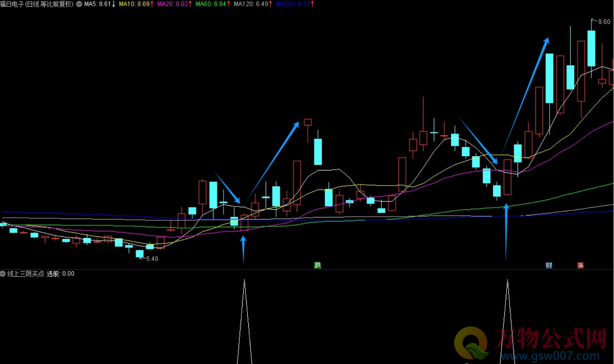Click the MA10: 8.69 moving average label

click(x=136, y=4)
